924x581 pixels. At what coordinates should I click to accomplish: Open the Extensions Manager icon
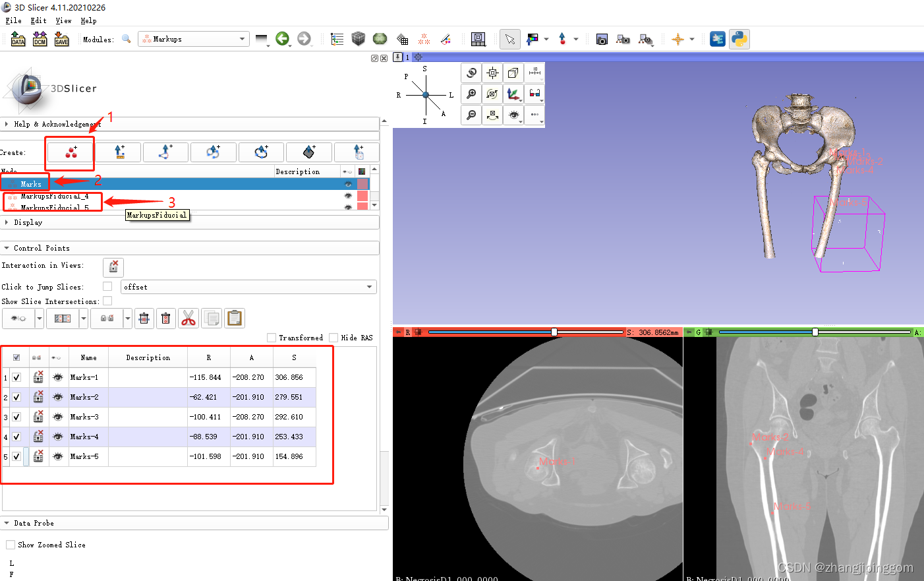718,39
